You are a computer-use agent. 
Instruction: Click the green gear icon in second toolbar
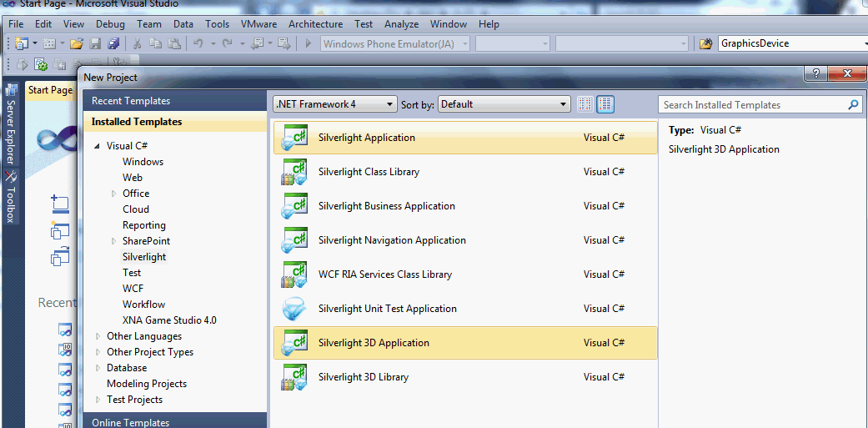40,65
